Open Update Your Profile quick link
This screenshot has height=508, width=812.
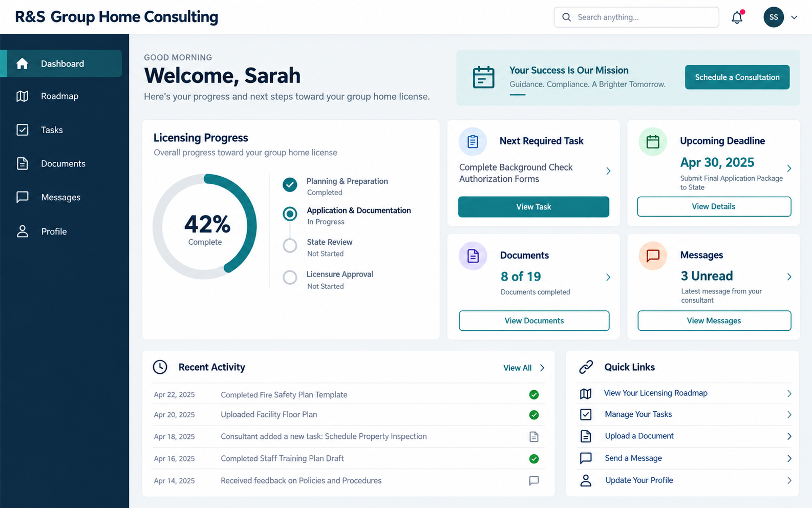[x=639, y=480]
